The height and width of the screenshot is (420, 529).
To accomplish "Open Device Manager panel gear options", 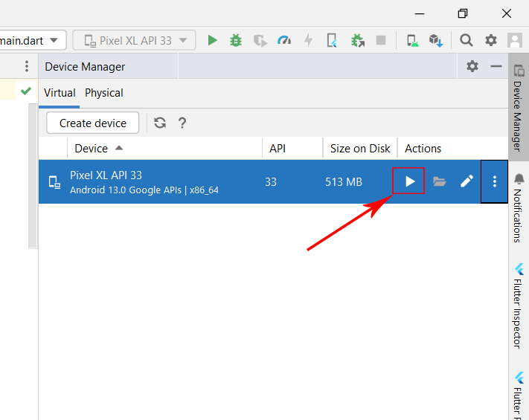I will (x=472, y=66).
